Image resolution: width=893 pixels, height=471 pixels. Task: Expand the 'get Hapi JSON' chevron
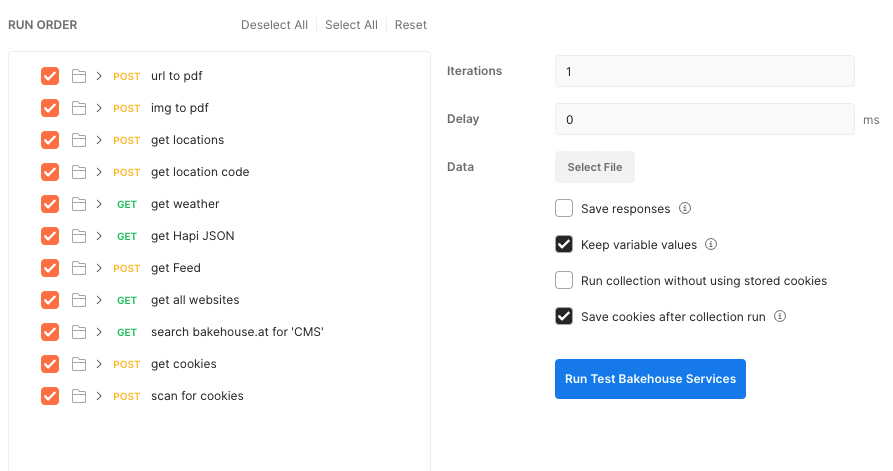point(99,236)
